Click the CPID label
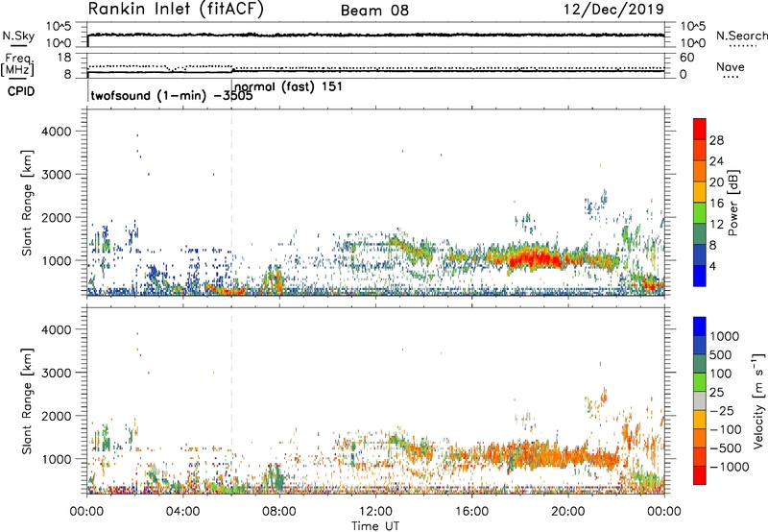Image resolution: width=768 pixels, height=532 pixels. pyautogui.click(x=21, y=91)
